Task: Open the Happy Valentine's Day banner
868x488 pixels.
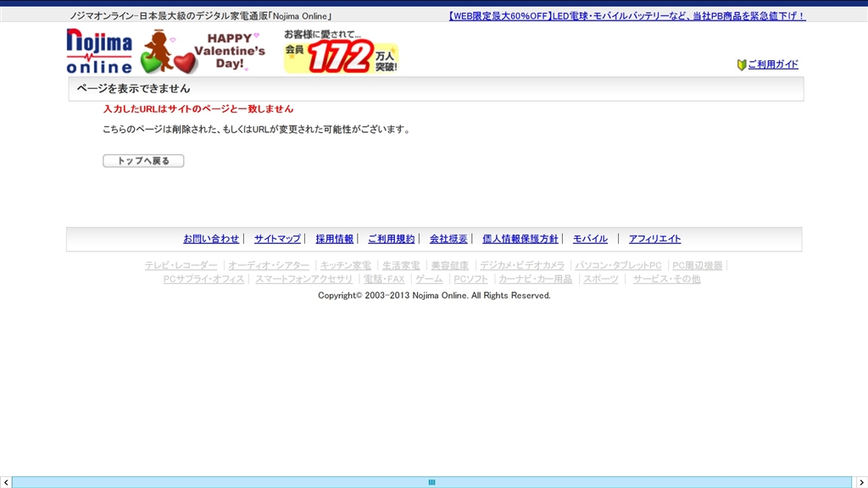Action: tap(202, 52)
